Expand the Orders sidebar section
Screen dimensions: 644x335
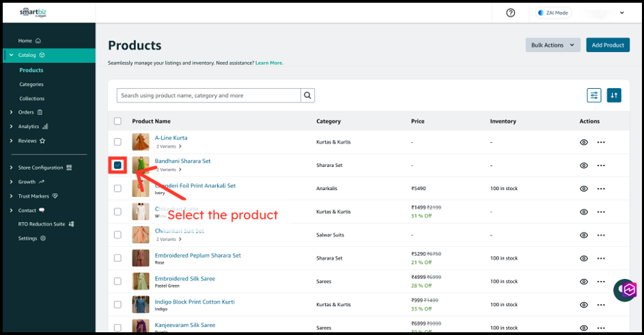click(26, 112)
